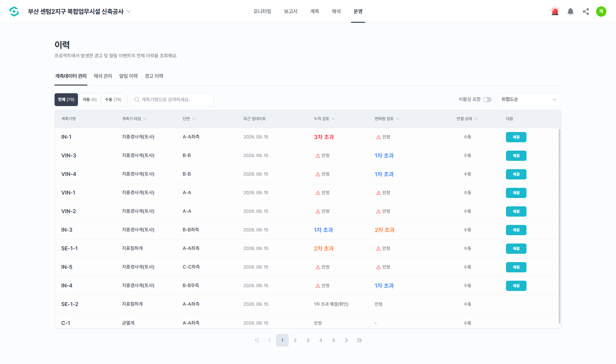Viewport: 616px width, 364px height.
Task: Go to next page arrow
Action: pyautogui.click(x=346, y=340)
